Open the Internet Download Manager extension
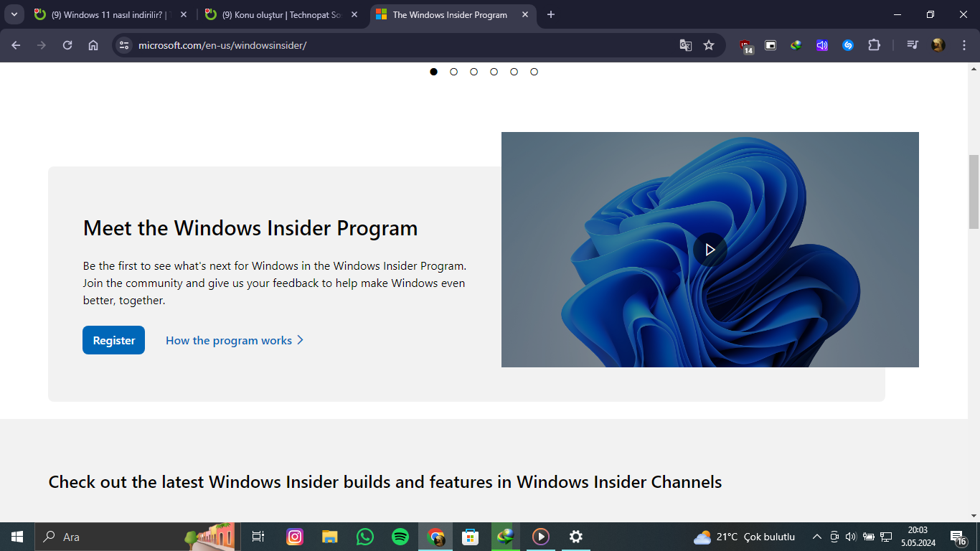 click(796, 45)
